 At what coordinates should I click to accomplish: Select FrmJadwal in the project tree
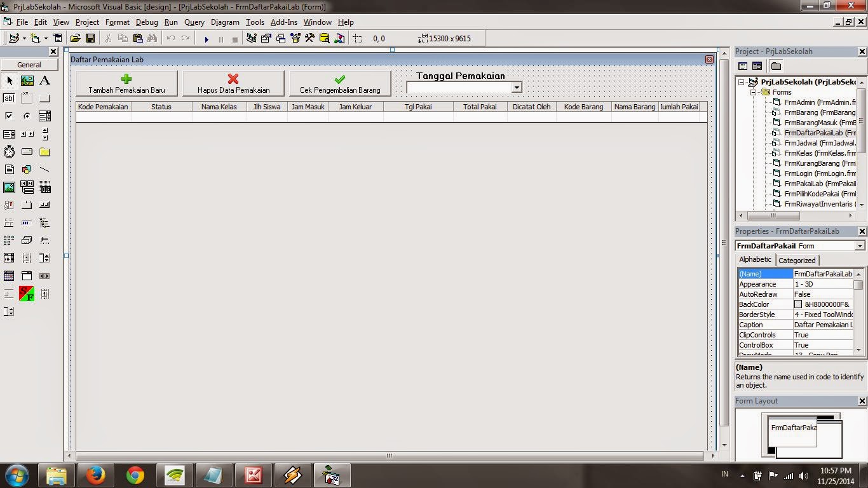[x=820, y=143]
